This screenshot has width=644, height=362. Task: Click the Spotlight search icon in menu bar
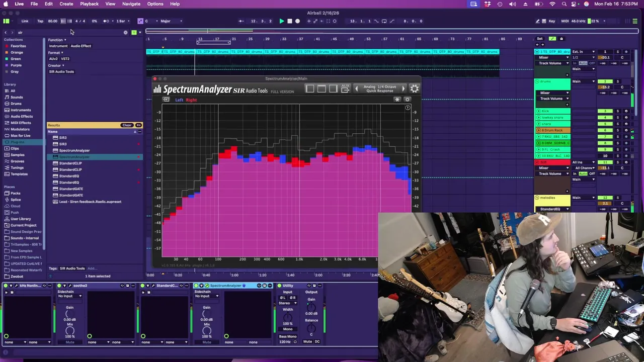(x=564, y=4)
